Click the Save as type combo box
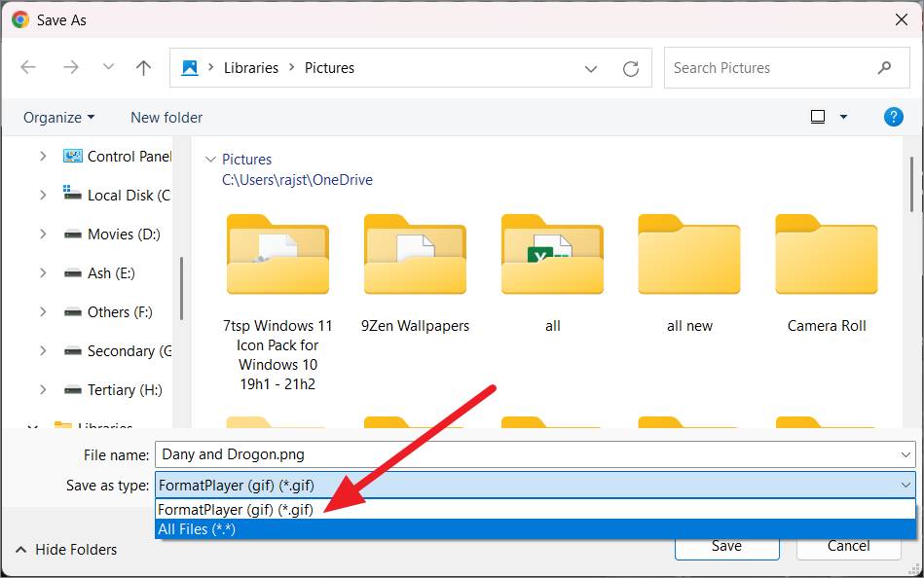The height and width of the screenshot is (578, 924). coord(536,486)
